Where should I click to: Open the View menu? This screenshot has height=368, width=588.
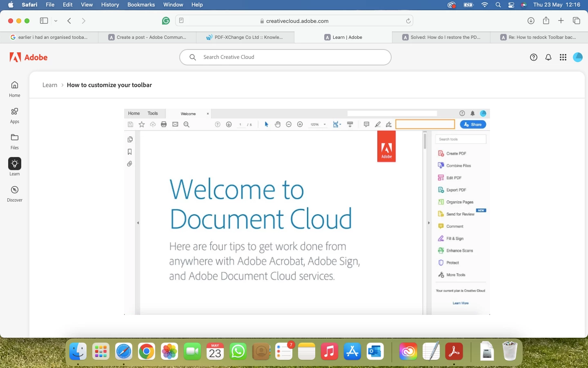(x=87, y=4)
